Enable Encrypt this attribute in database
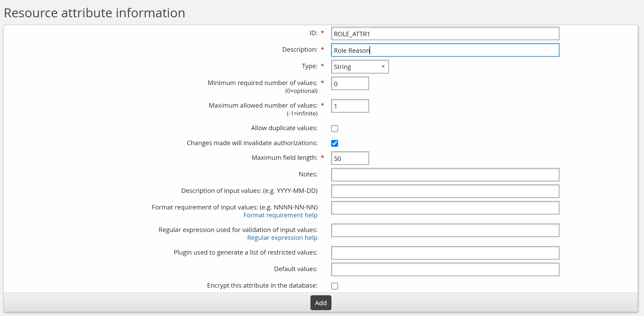The image size is (644, 316). pyautogui.click(x=334, y=286)
